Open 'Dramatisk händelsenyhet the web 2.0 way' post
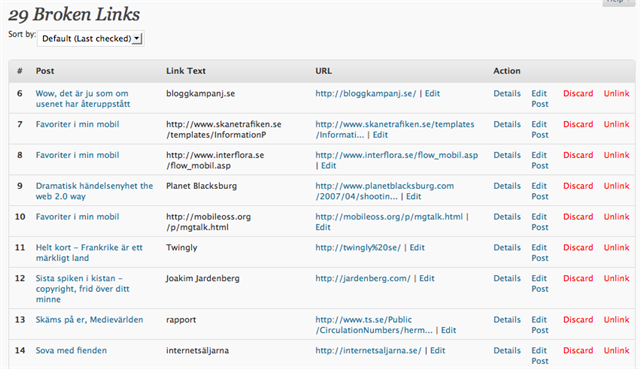This screenshot has height=369, width=640. point(94,191)
